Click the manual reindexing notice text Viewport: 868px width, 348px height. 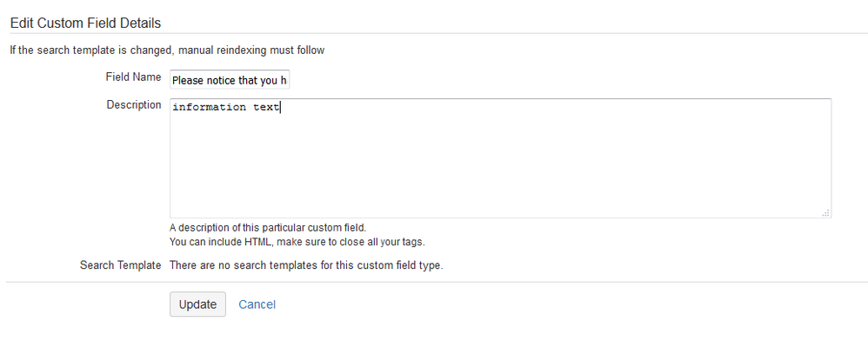click(167, 50)
